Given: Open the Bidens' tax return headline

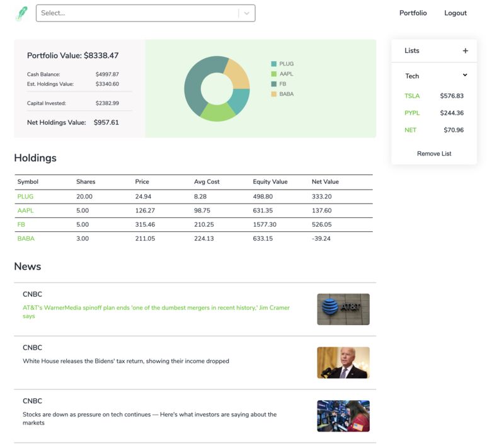Looking at the screenshot, I should (126, 361).
